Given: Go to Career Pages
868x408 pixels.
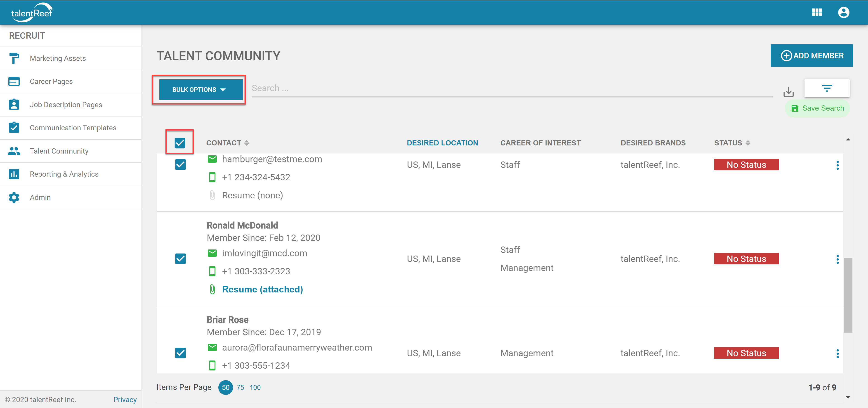Looking at the screenshot, I should (x=71, y=82).
